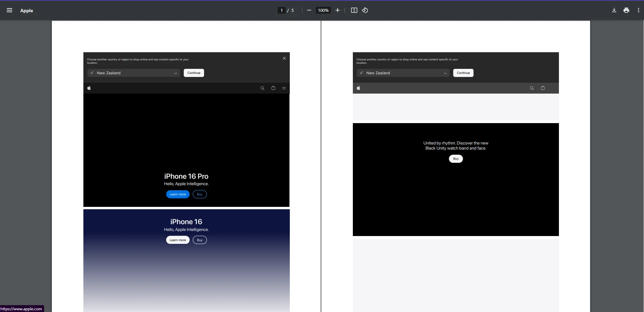
Task: Open shopping bag on left page
Action: tap(273, 88)
